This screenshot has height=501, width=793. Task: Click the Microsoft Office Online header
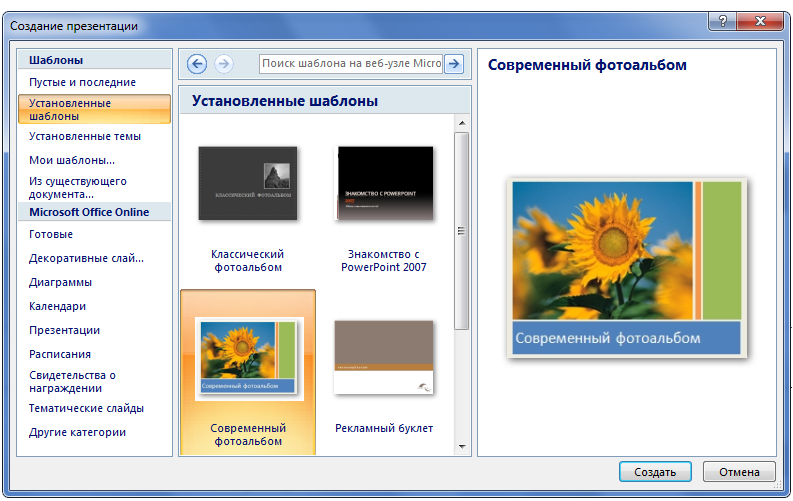coord(95,212)
